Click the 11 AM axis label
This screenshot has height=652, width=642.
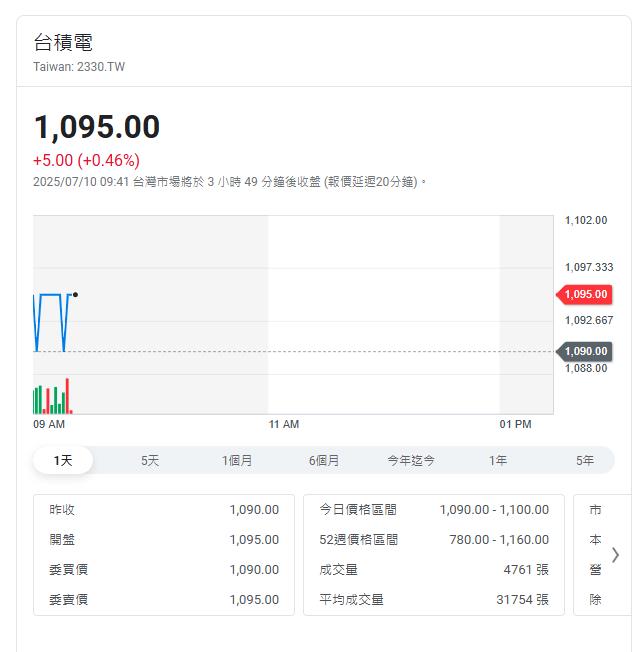(x=284, y=424)
